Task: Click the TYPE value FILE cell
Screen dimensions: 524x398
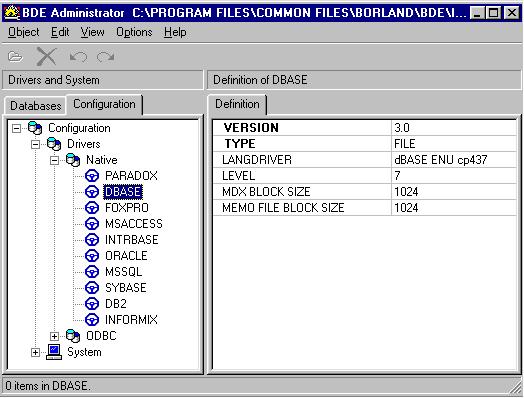Action: click(454, 144)
